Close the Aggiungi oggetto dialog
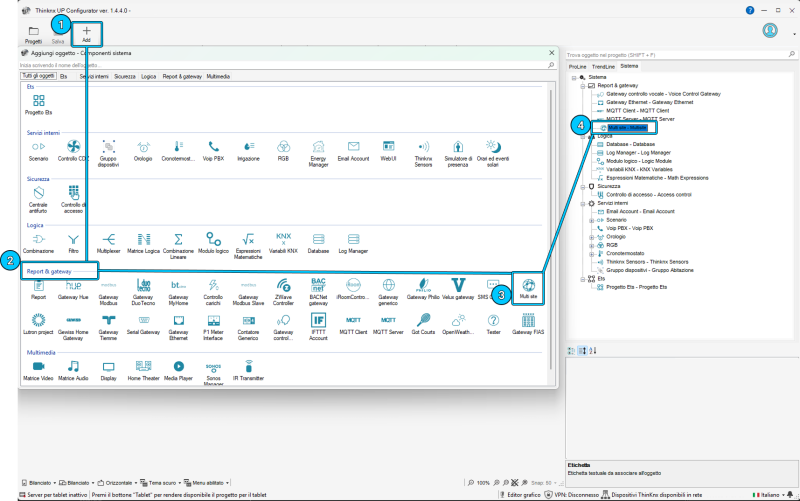The image size is (800, 501). coord(551,53)
